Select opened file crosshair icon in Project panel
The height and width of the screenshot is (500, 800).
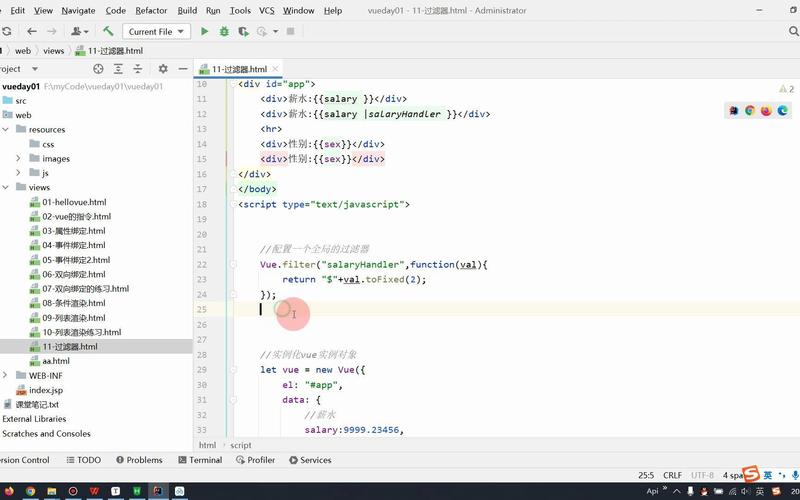pyautogui.click(x=98, y=68)
